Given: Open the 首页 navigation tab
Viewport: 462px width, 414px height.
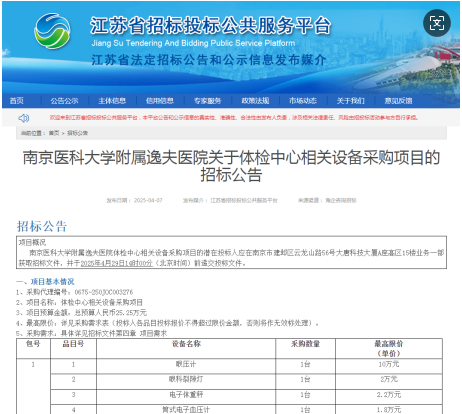Looking at the screenshot, I should (x=17, y=101).
